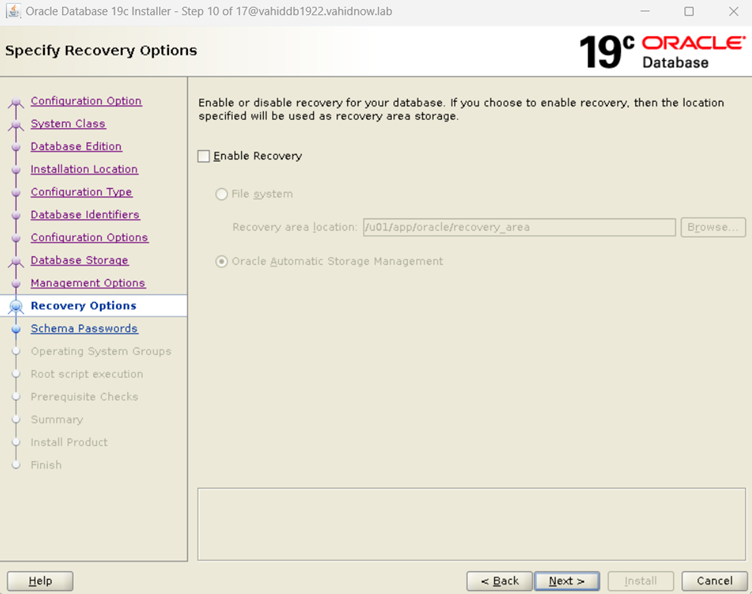Image resolution: width=752 pixels, height=594 pixels.
Task: Select Oracle Automatic Storage Management option
Action: [222, 262]
